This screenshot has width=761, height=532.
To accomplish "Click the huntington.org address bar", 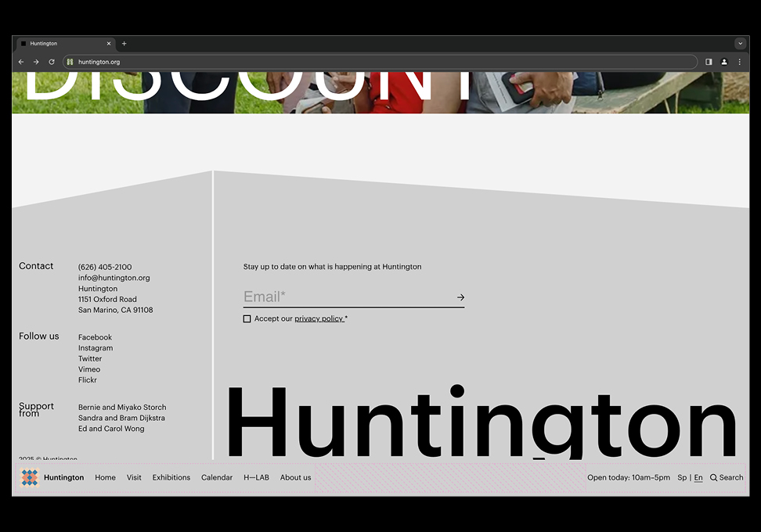I will (x=376, y=62).
